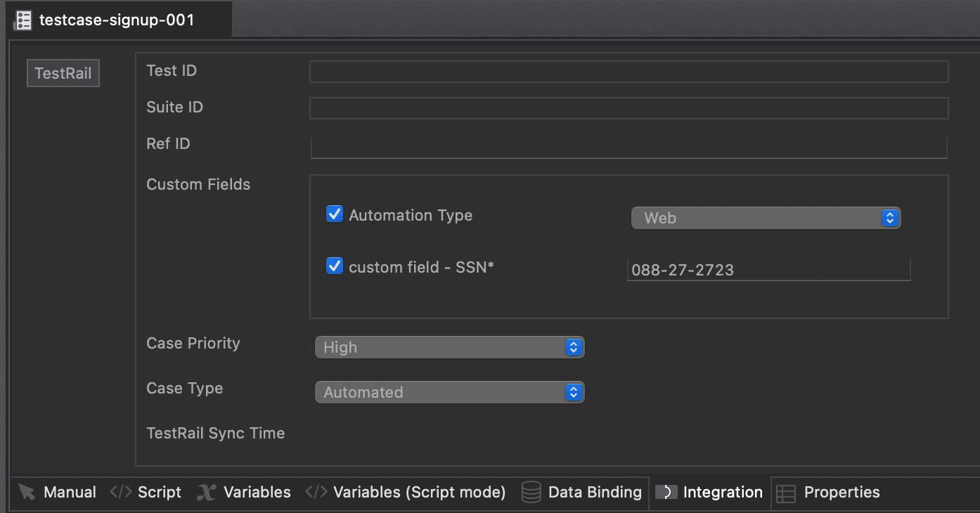Viewport: 980px width, 513px height.
Task: Click the Variables tab X icon
Action: tap(206, 493)
